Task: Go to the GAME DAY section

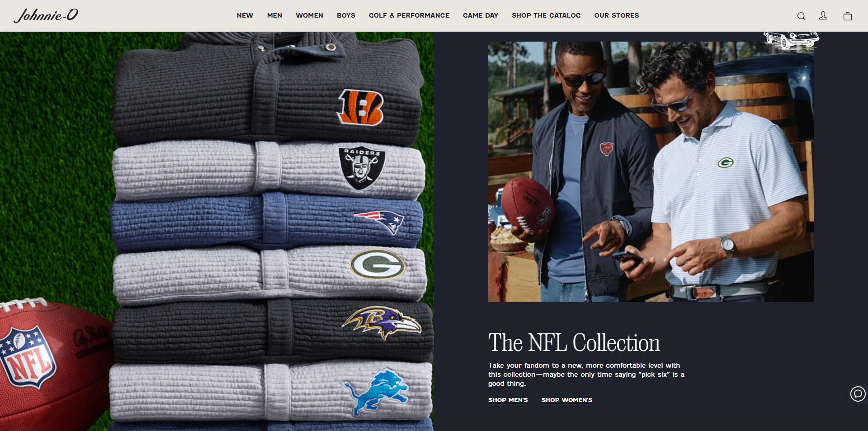Action: point(480,15)
